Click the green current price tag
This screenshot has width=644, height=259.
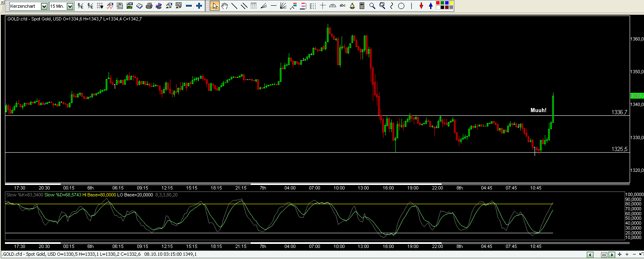pyautogui.click(x=637, y=96)
